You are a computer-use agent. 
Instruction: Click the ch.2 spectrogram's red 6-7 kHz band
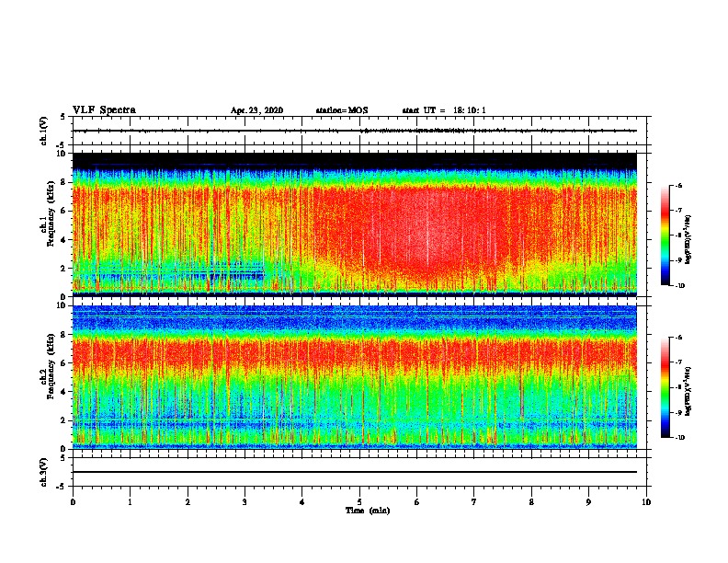tap(354, 354)
